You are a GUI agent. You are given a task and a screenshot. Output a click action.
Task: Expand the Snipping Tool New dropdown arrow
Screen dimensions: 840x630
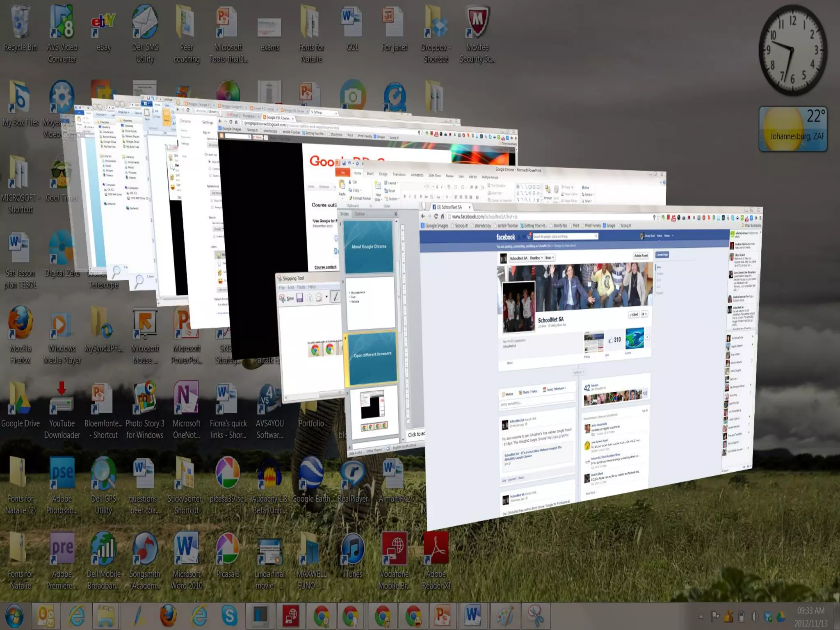pos(326,297)
